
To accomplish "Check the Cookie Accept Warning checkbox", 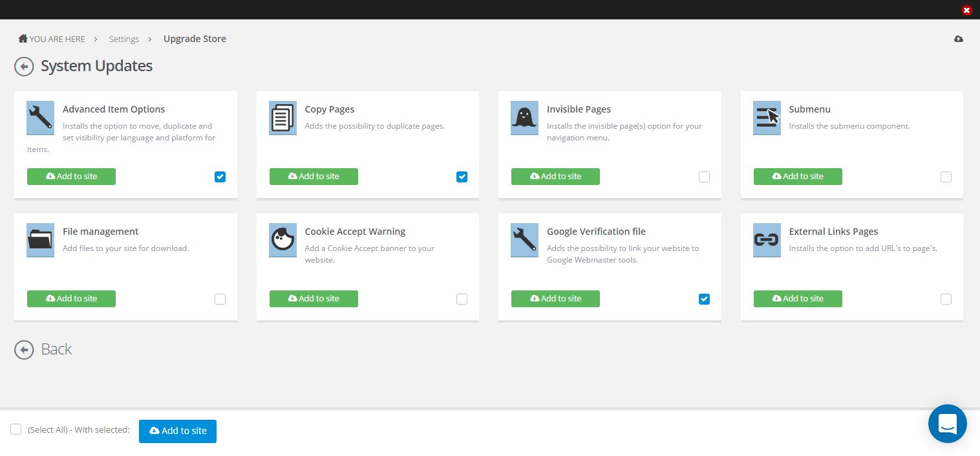I will click(462, 299).
